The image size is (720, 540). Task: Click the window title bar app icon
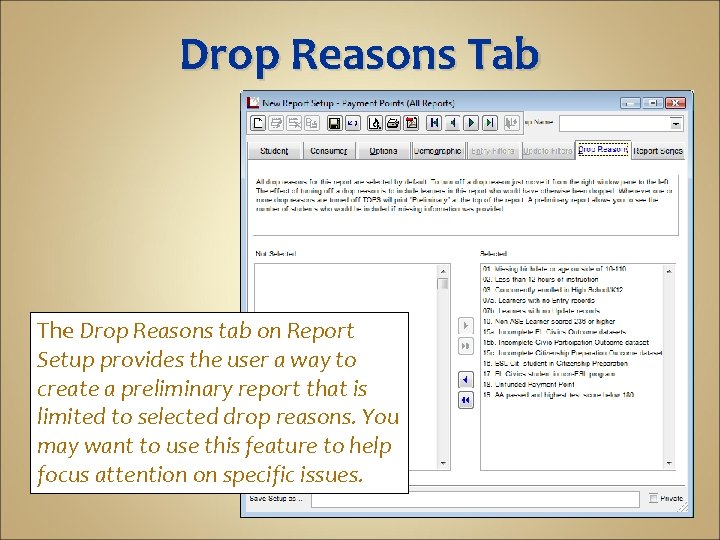click(253, 102)
